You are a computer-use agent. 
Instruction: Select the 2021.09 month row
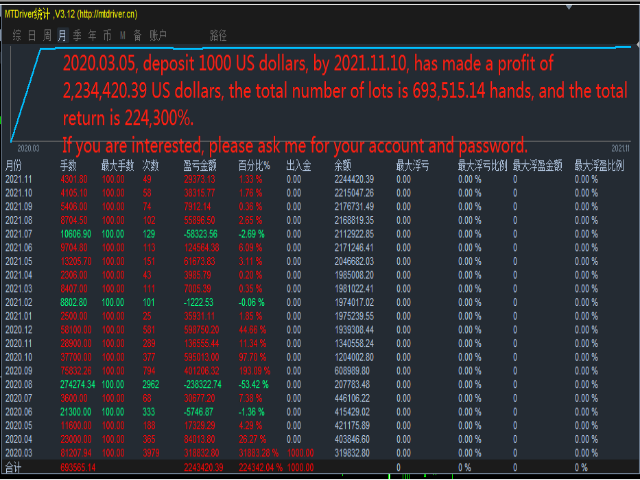point(320,207)
